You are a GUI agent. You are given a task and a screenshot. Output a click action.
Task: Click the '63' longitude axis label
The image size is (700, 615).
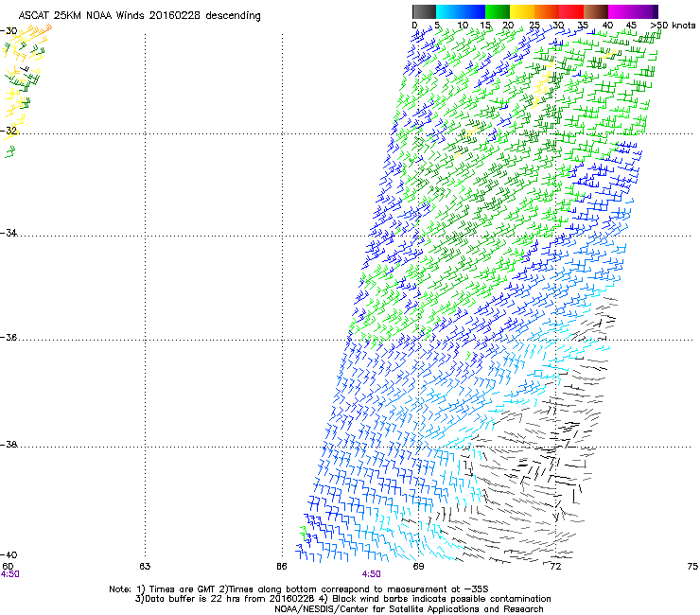click(x=145, y=567)
